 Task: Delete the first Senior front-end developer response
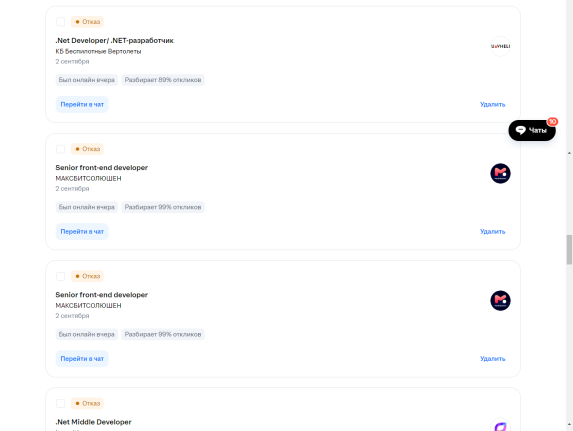(x=492, y=231)
